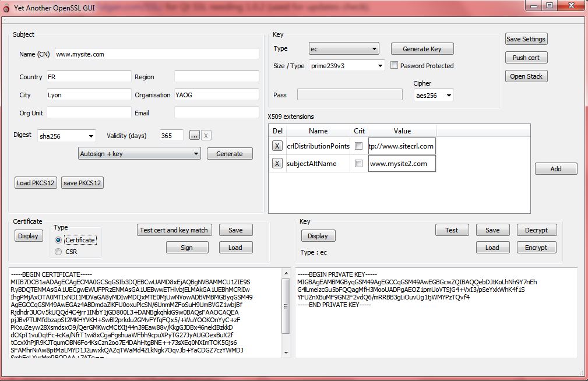Click Generate Key

(421, 48)
